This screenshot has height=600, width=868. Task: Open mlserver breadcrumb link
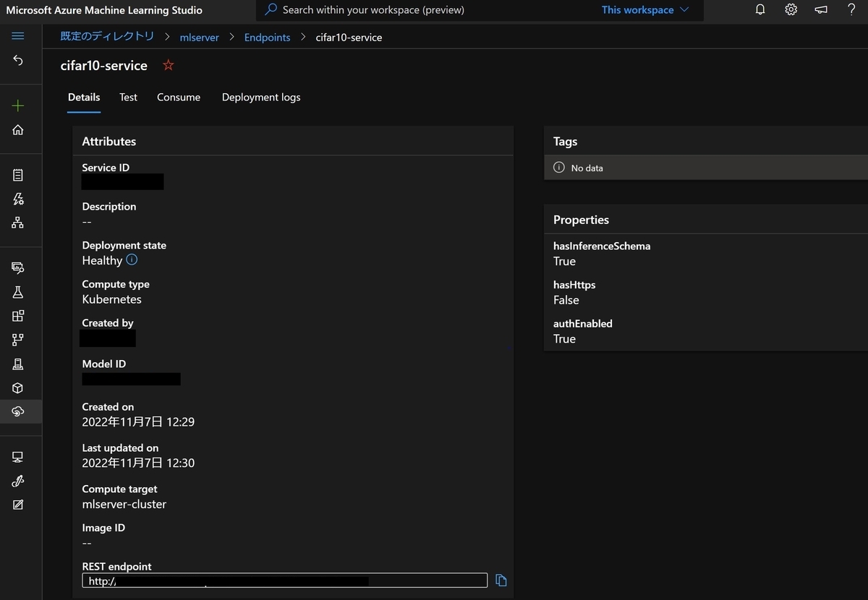[x=199, y=38]
